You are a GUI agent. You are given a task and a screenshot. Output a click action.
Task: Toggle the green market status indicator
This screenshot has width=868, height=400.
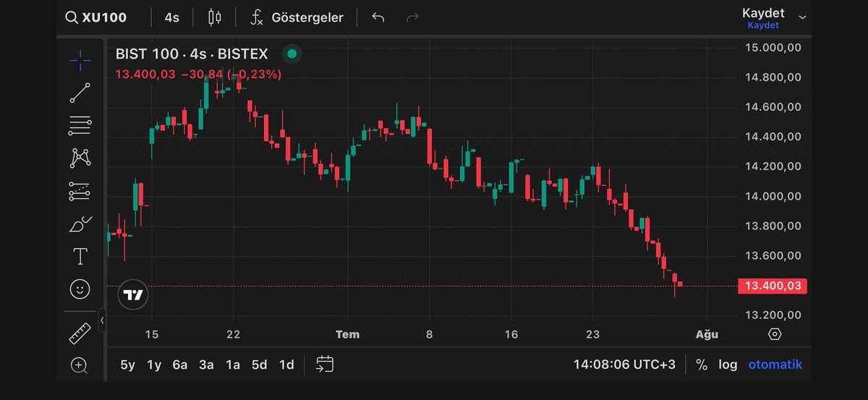click(292, 54)
